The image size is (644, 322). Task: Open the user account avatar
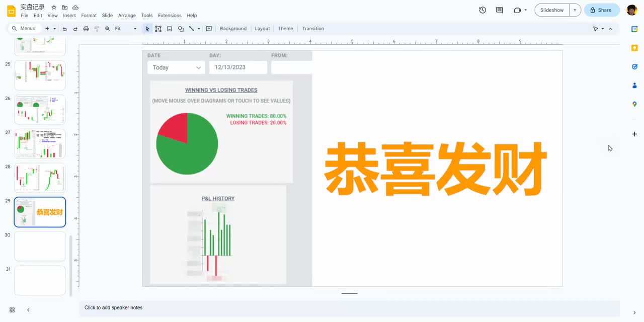[632, 10]
